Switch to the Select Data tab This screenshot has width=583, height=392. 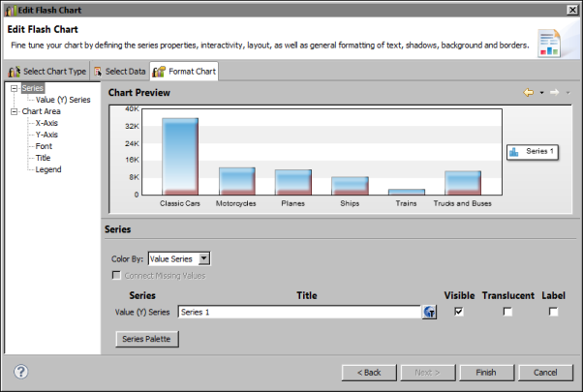pyautogui.click(x=120, y=72)
